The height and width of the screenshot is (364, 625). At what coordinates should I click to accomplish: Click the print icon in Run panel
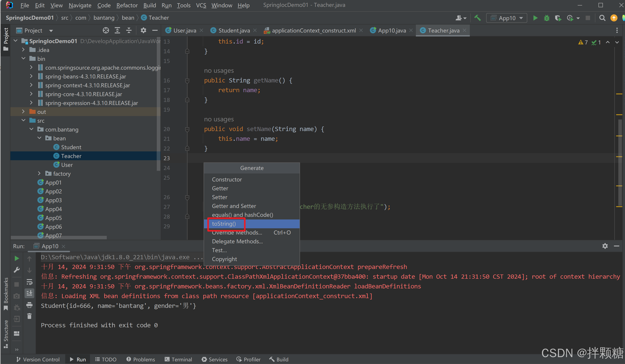(29, 305)
